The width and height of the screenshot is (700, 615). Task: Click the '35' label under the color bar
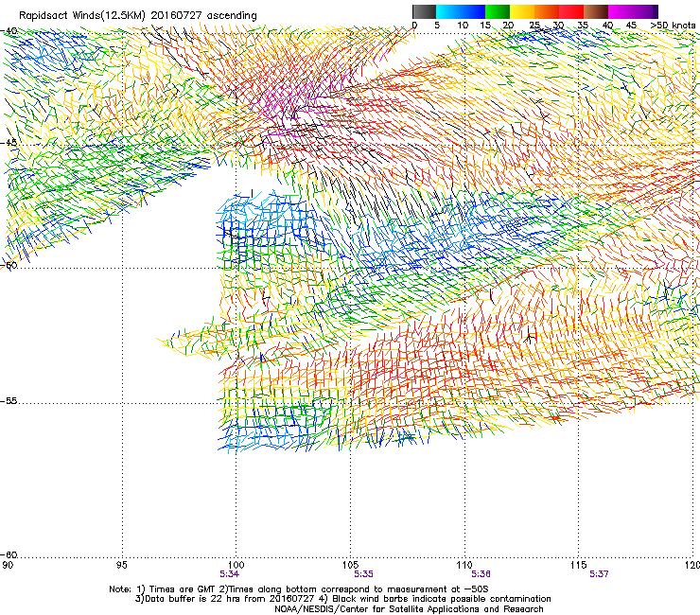pyautogui.click(x=583, y=26)
